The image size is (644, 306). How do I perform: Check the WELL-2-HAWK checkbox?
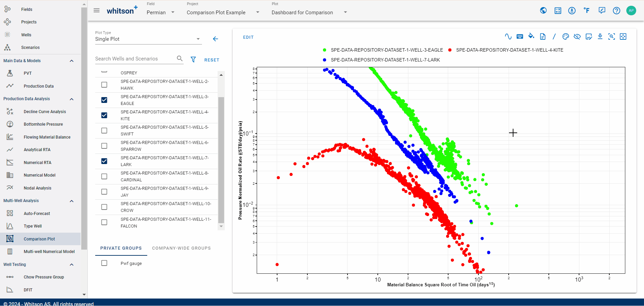[x=104, y=85]
